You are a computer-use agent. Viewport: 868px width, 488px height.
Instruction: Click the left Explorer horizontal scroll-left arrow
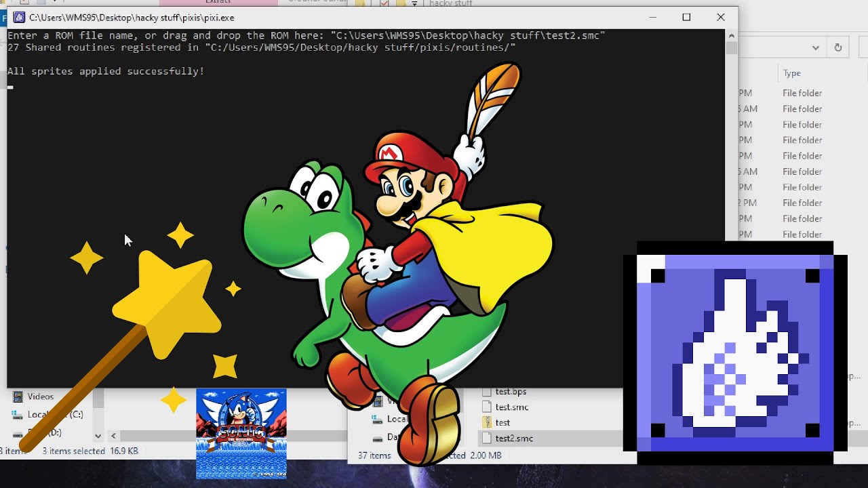click(113, 436)
